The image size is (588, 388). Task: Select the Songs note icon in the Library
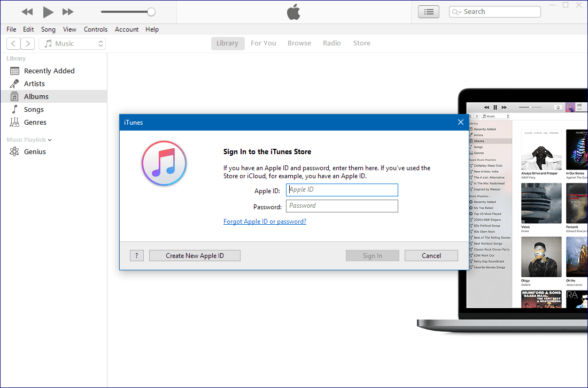click(x=14, y=109)
